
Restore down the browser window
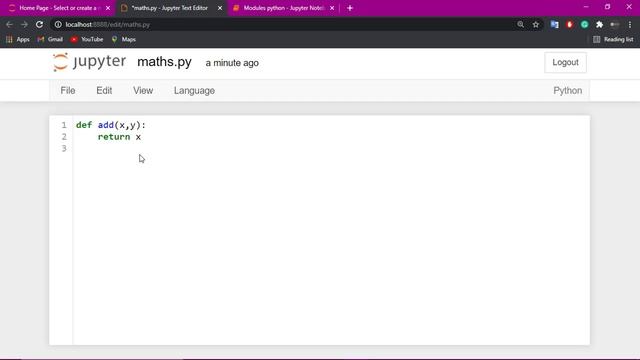point(607,7)
